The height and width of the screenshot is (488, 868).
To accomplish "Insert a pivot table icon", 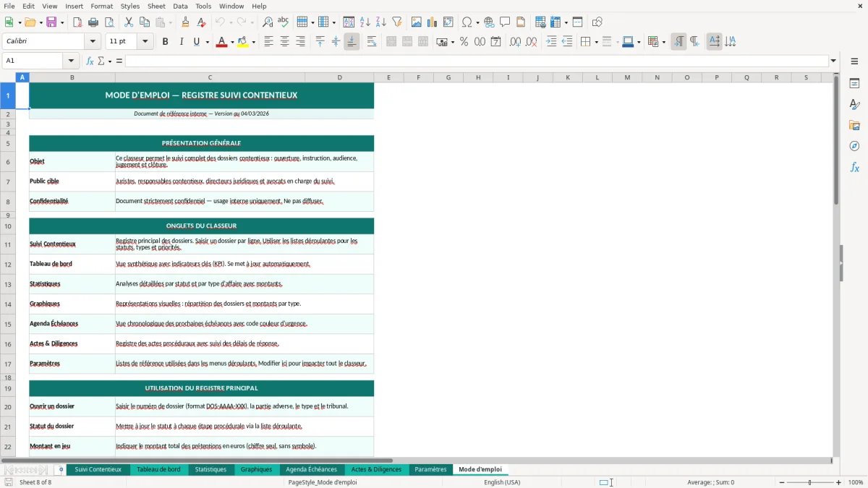I will click(x=448, y=22).
